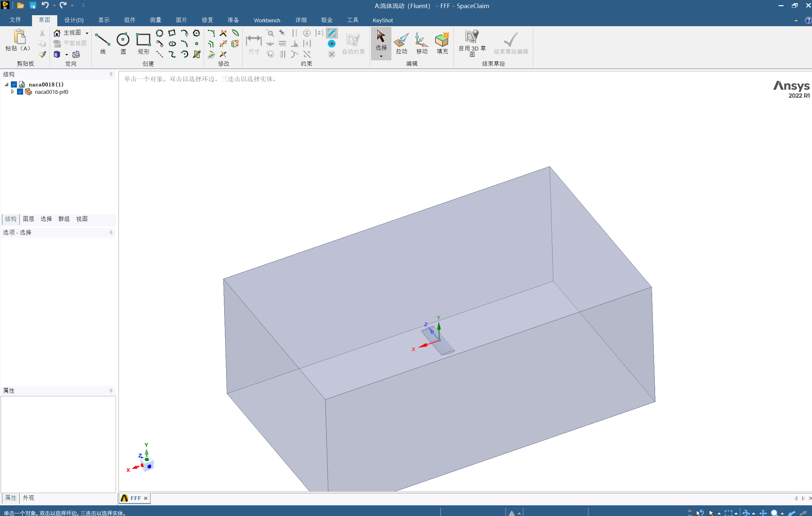The height and width of the screenshot is (516, 812).
Task: Expand naca0018(1) tree node
Action: [6, 84]
